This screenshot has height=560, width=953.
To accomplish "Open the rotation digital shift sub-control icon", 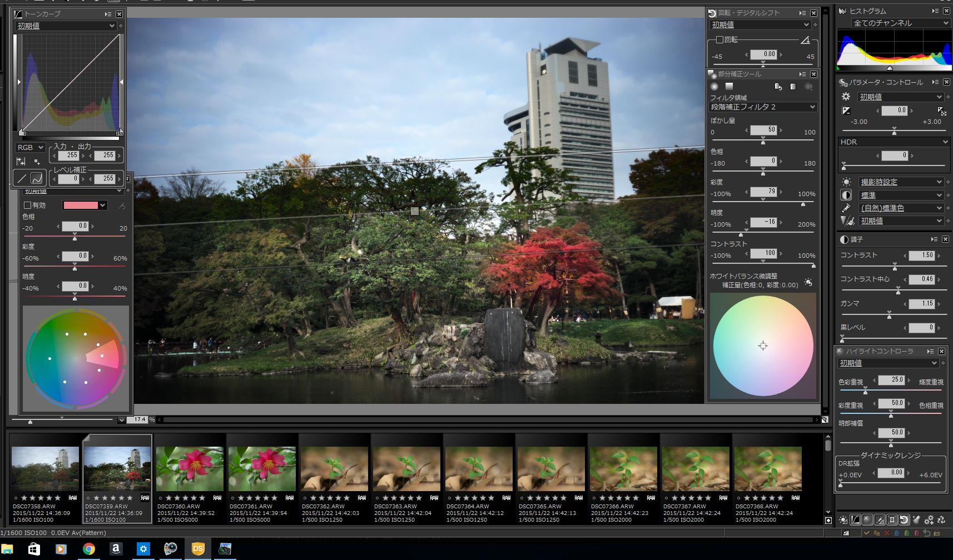I will (904, 520).
